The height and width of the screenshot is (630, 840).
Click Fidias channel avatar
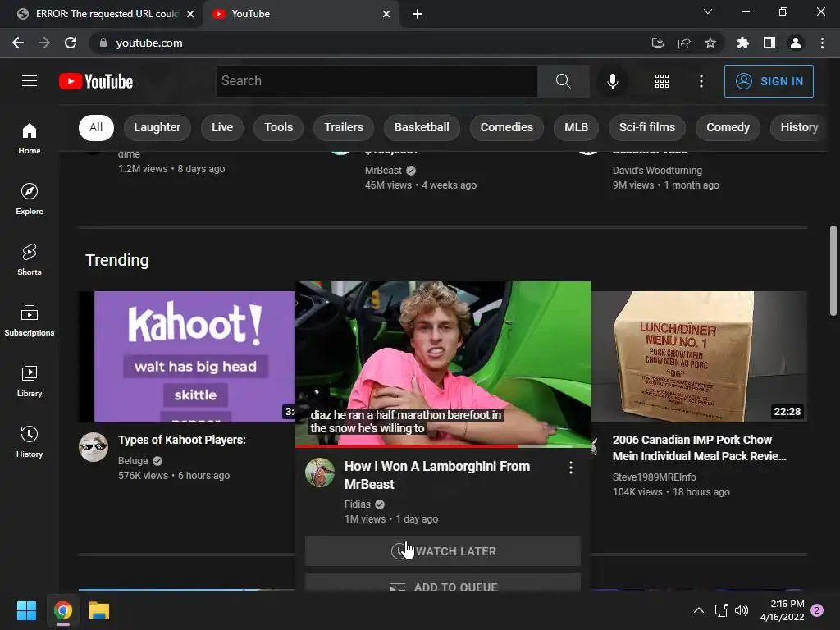(x=320, y=472)
